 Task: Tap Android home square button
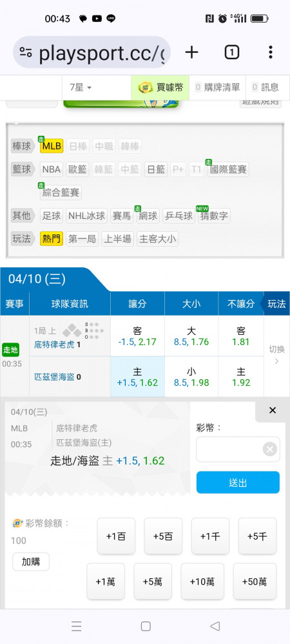[146, 626]
